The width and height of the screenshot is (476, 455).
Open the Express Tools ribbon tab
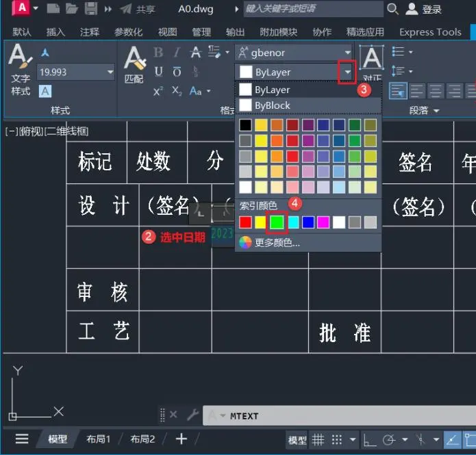tap(430, 32)
